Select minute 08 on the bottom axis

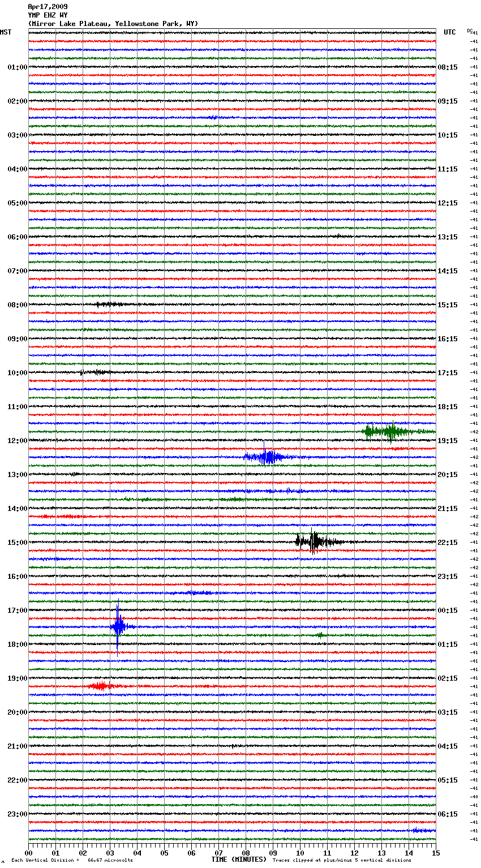tap(246, 853)
